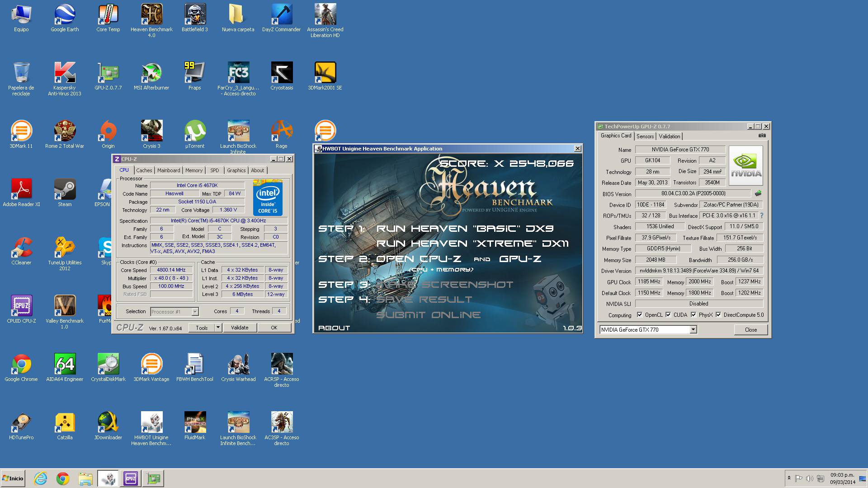Open the Core Temp desktop shortcut

[x=108, y=18]
